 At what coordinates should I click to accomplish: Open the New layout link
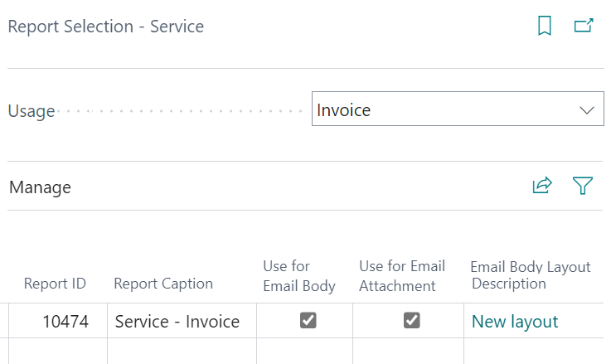(515, 322)
